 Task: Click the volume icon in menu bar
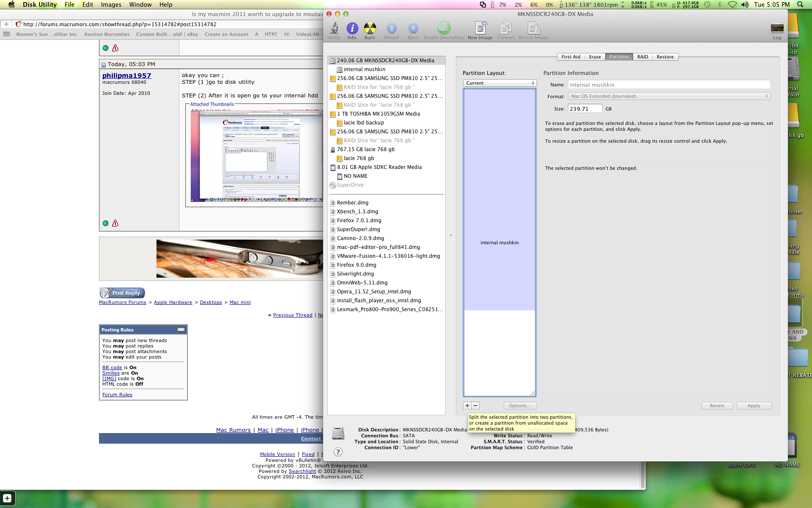point(745,5)
